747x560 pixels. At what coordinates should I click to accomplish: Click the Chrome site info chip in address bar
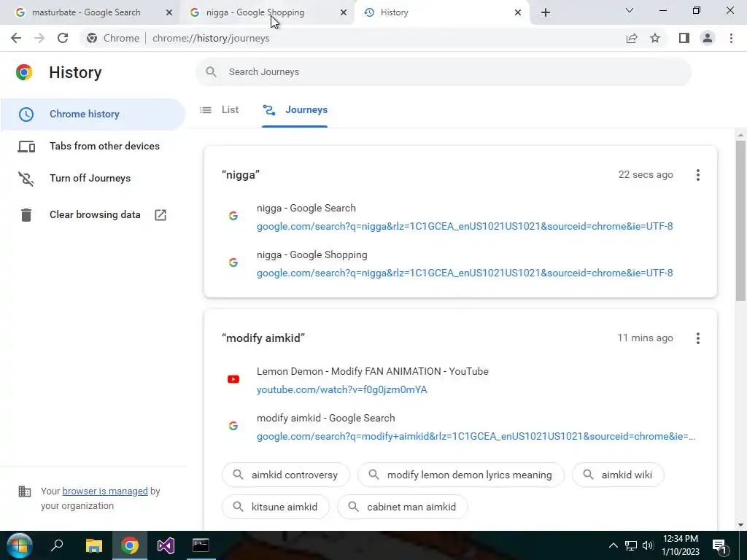coord(113,38)
